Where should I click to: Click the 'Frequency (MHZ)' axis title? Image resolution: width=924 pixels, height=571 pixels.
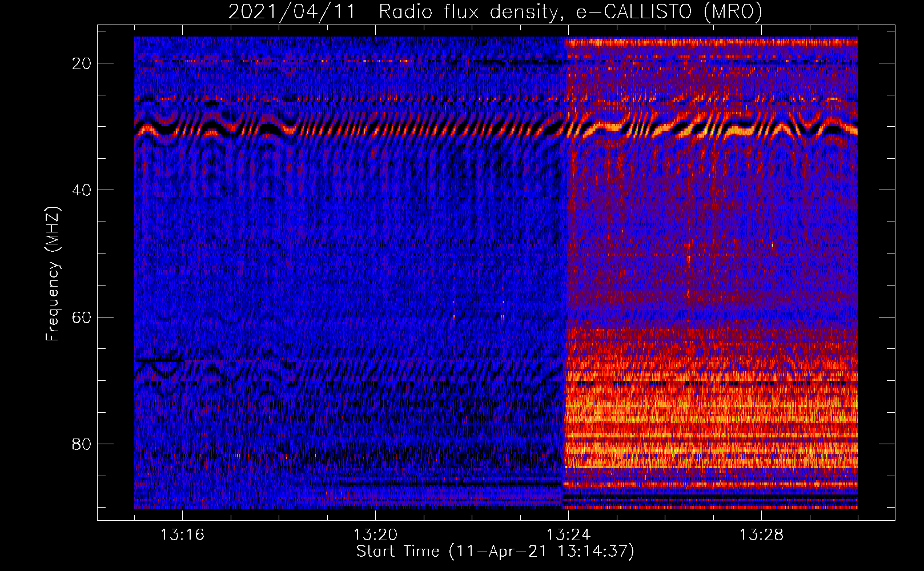click(x=53, y=274)
